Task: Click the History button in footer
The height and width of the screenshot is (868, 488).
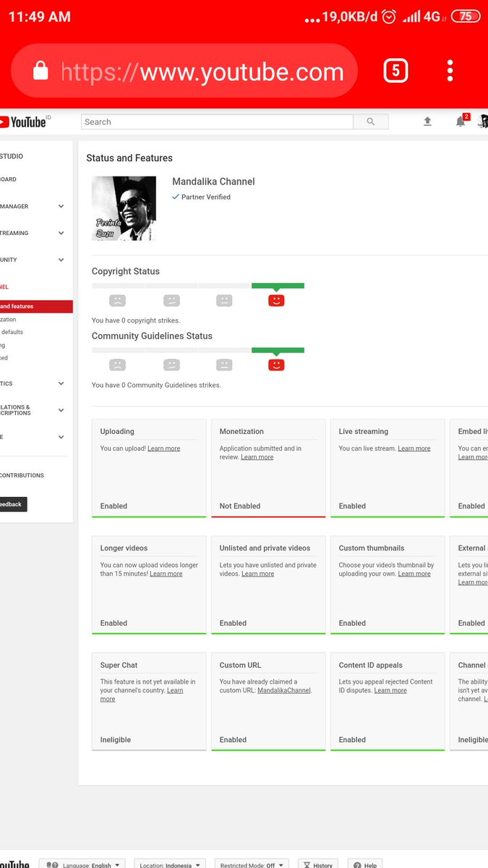Action: pyautogui.click(x=318, y=864)
